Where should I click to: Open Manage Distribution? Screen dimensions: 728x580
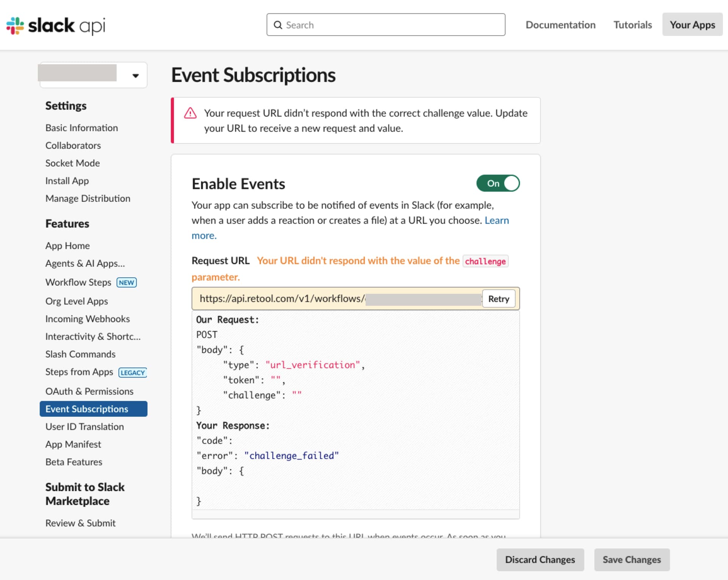pyautogui.click(x=88, y=198)
